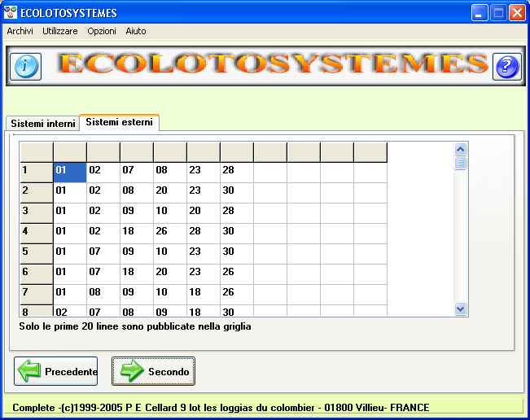Screen dimensions: 530x420
Task: Click cell 26 in row 7
Action: pos(236,292)
